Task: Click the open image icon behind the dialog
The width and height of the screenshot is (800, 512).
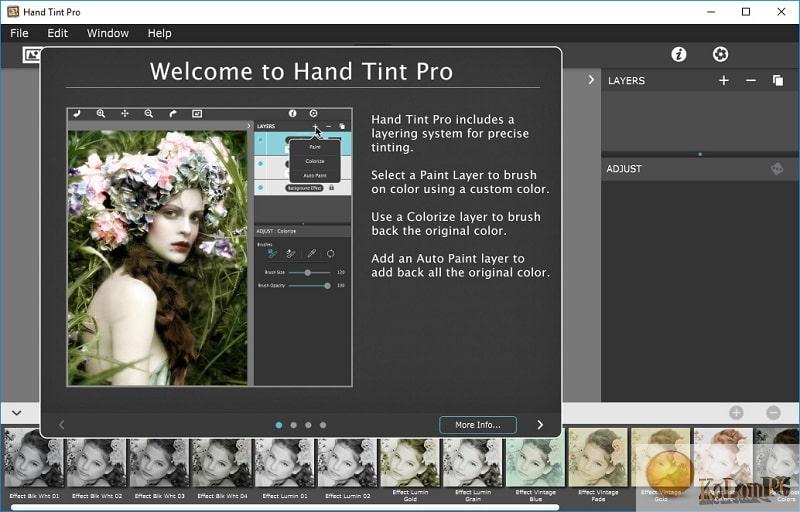Action: pos(32,55)
